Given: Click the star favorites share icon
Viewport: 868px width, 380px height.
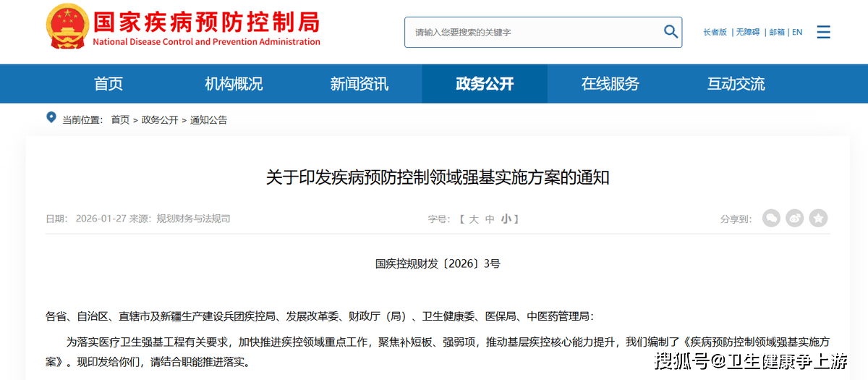Looking at the screenshot, I should click(x=818, y=218).
